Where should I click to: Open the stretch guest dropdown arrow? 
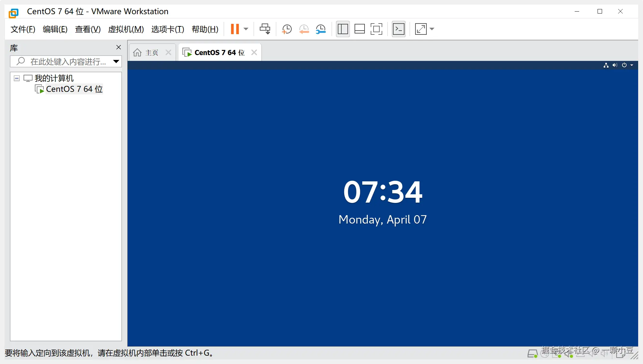432,29
